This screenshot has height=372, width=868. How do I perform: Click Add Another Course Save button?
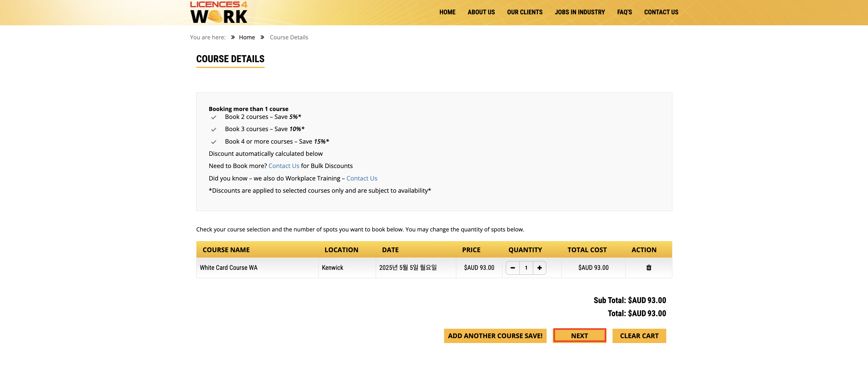[495, 336]
